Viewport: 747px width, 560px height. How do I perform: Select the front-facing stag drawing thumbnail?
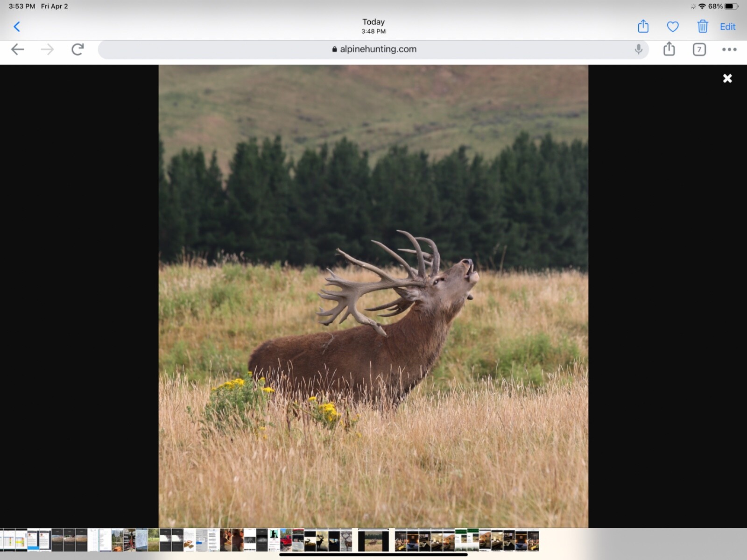[x=346, y=540]
